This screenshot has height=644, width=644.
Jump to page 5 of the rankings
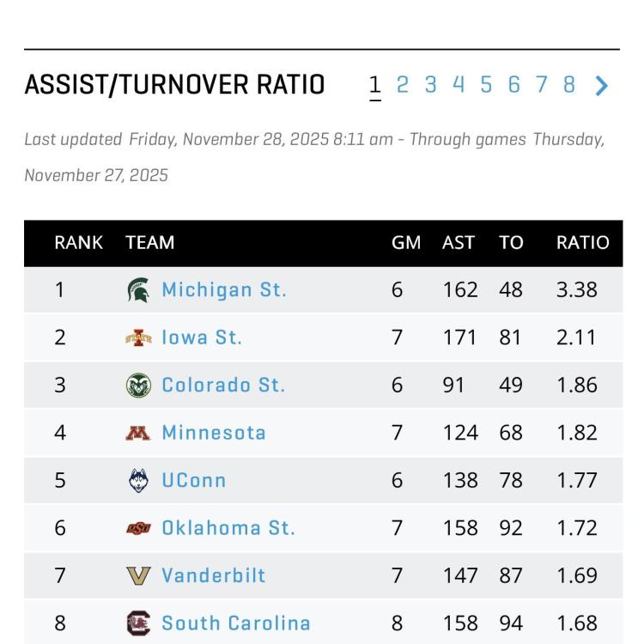coord(486,84)
